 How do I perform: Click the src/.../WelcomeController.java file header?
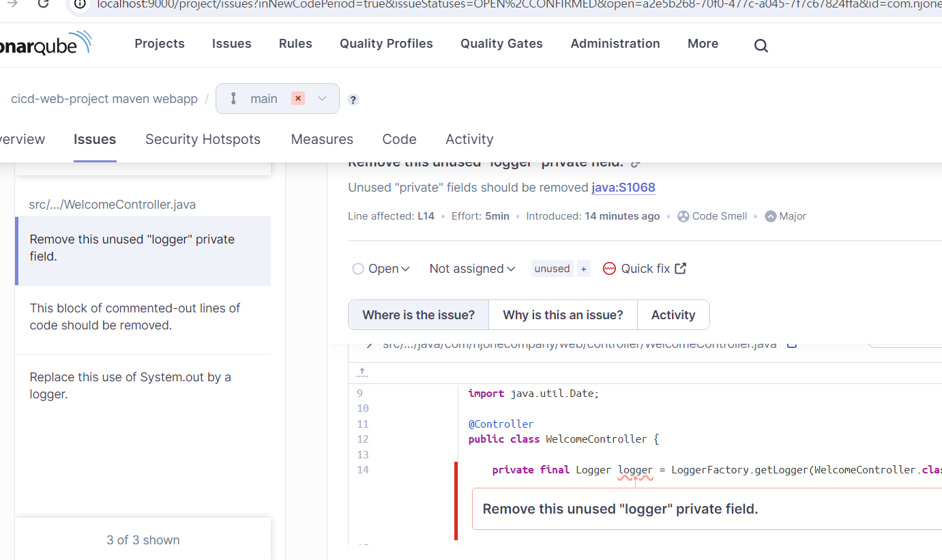[113, 205]
